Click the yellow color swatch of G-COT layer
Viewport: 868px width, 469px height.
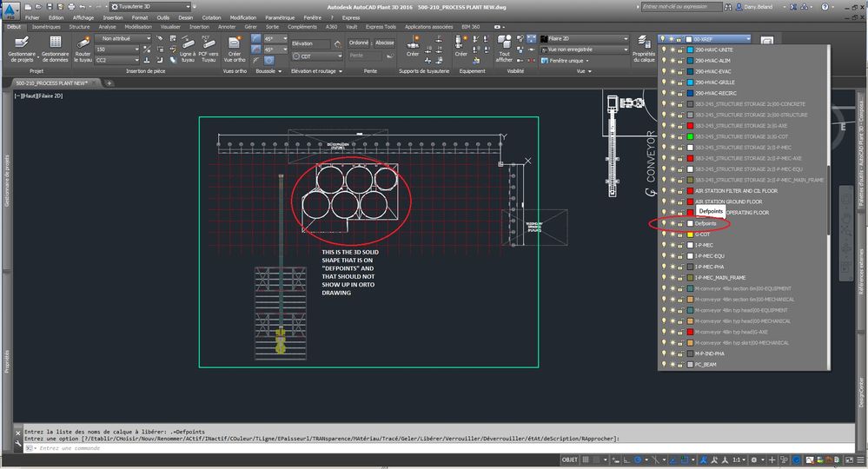(x=690, y=234)
